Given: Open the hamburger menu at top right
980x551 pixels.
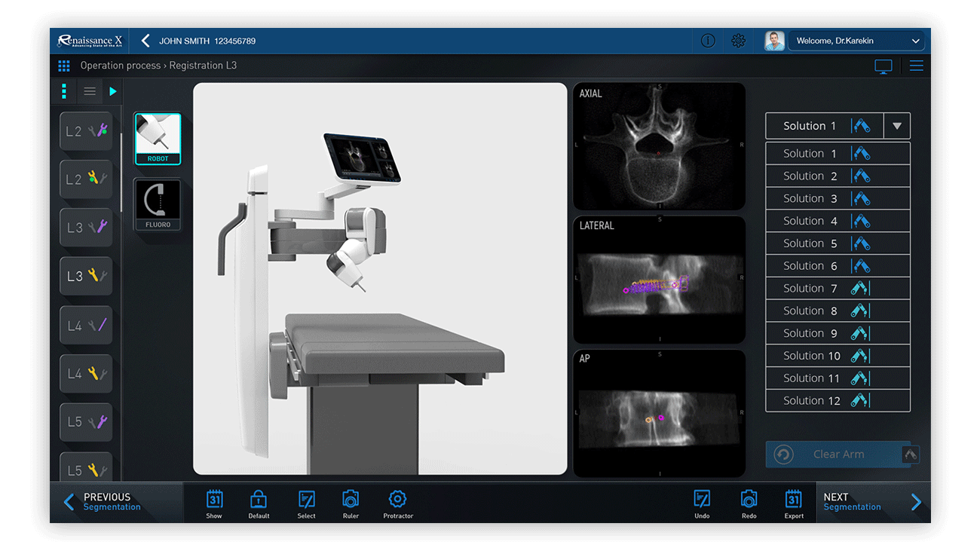Looking at the screenshot, I should (x=916, y=66).
